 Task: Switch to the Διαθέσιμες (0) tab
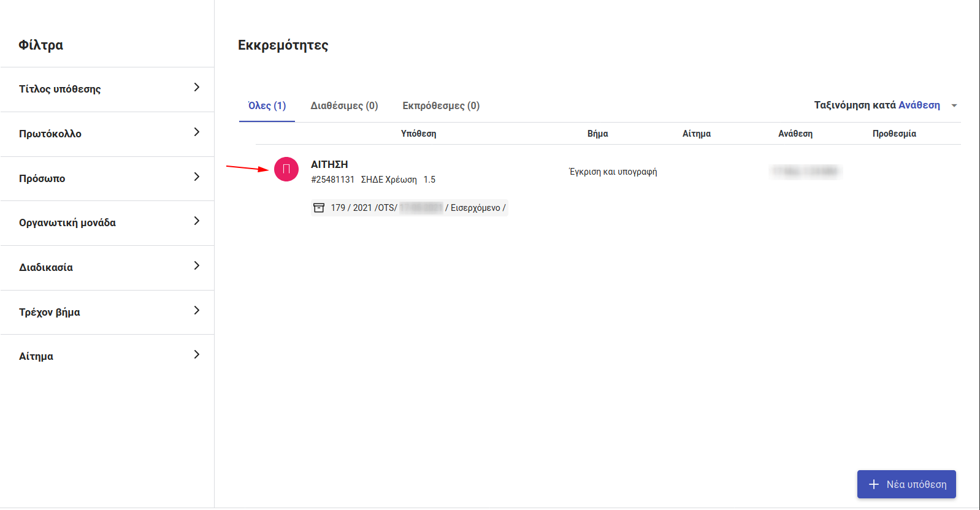tap(344, 105)
